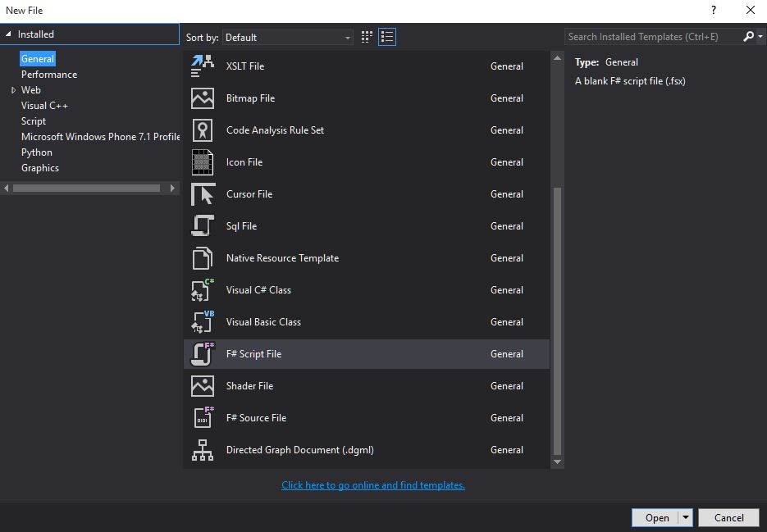The height and width of the screenshot is (532, 767).
Task: Click the Code Analysis Rule Set icon
Action: [x=203, y=130]
